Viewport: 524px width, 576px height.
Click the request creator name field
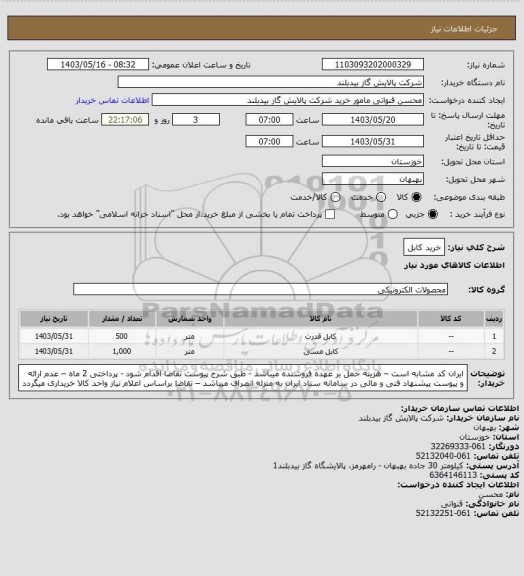click(x=288, y=100)
